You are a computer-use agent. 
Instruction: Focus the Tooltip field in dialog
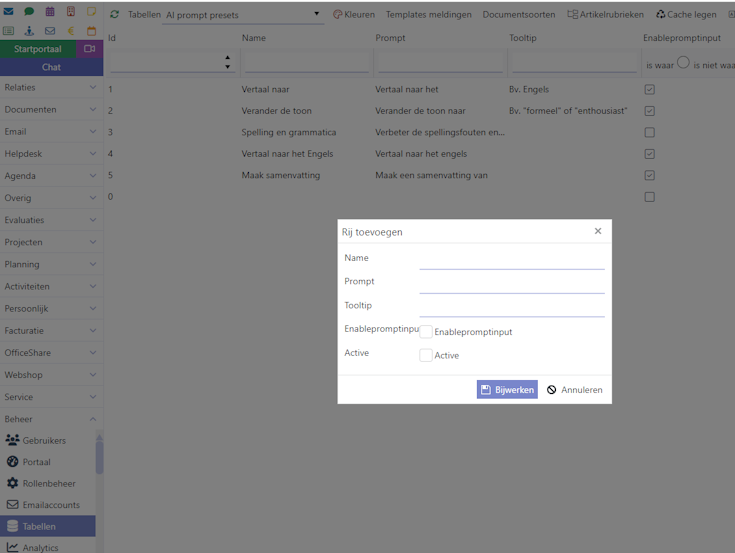click(512, 308)
